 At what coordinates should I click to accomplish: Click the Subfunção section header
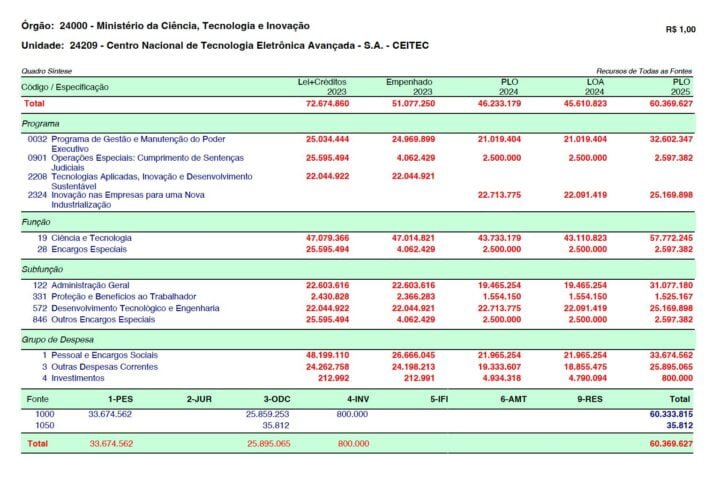[42, 269]
